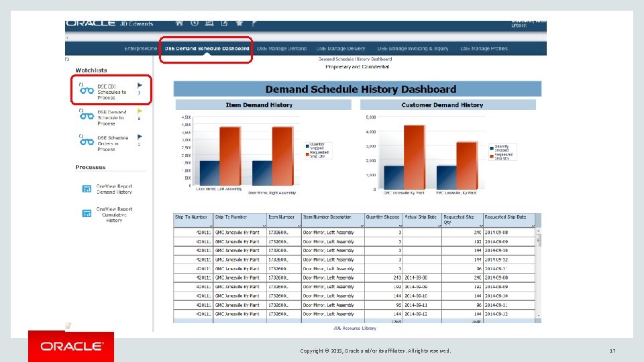
Task: Click Quantity Shipped column header
Action: pos(383,220)
